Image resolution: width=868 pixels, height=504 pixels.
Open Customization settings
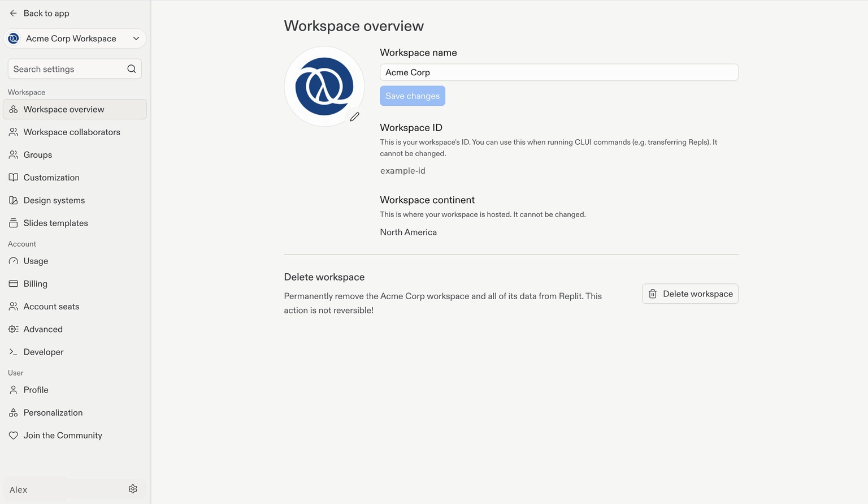(x=75, y=178)
